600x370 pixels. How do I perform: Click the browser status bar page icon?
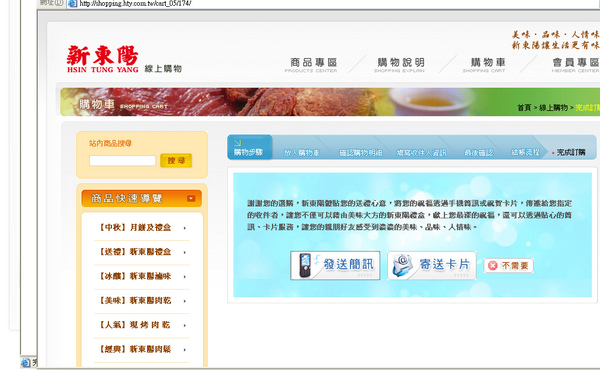coord(25,362)
